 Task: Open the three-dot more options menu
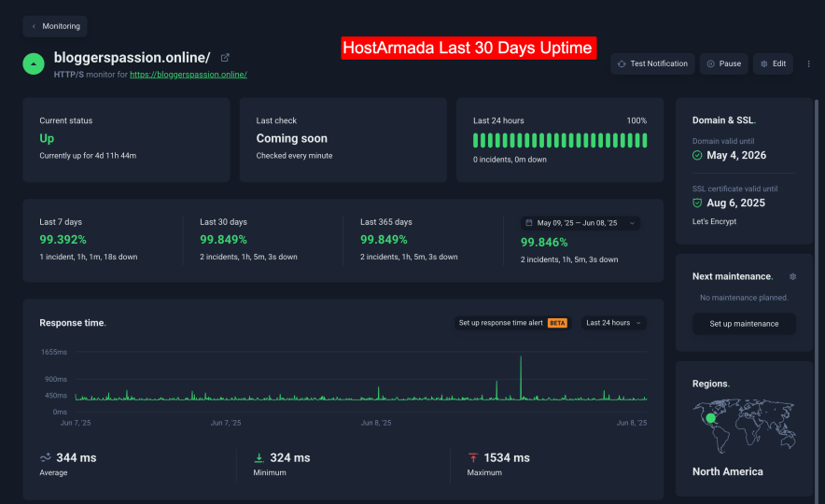(x=809, y=63)
